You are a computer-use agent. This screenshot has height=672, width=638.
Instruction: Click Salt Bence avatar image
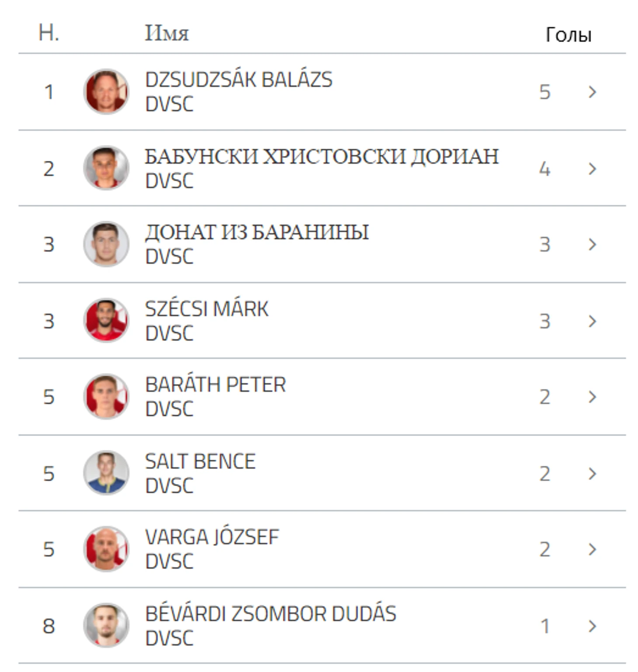[106, 473]
